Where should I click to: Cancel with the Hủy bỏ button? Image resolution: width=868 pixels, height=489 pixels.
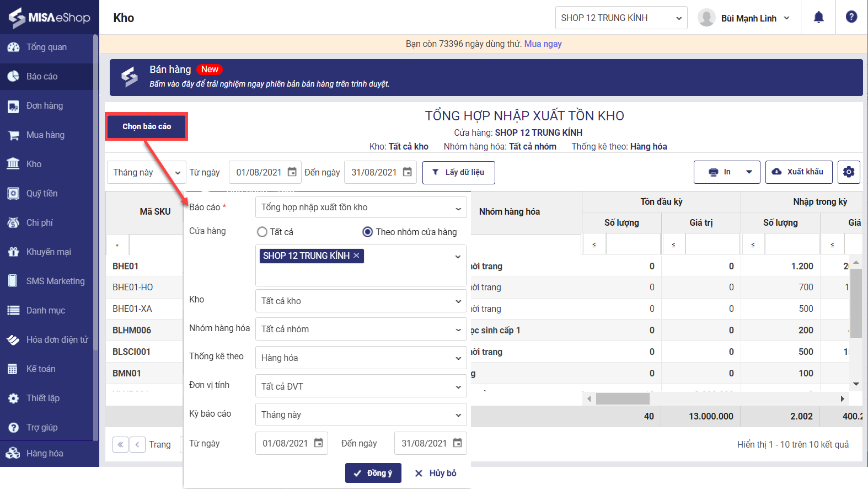(x=436, y=473)
